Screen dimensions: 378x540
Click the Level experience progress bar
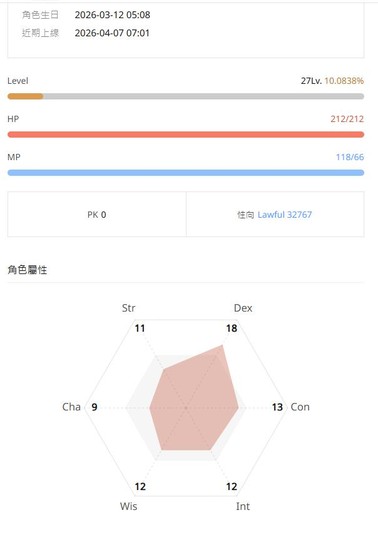coord(186,96)
